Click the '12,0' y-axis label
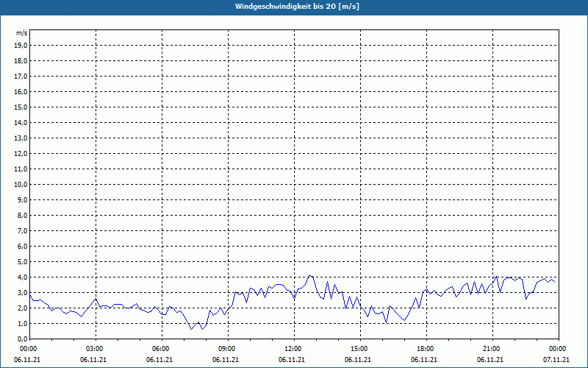This screenshot has width=588, height=368. pyautogui.click(x=21, y=154)
